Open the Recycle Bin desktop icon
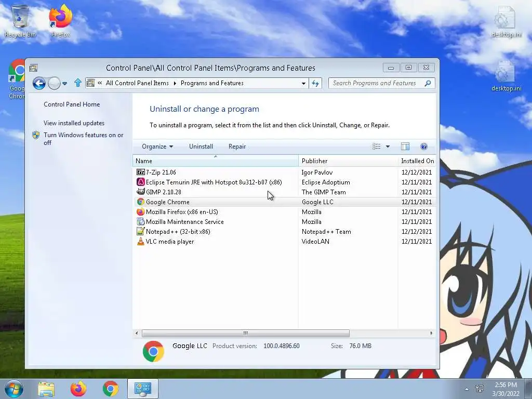The width and height of the screenshot is (532, 399). point(20,21)
